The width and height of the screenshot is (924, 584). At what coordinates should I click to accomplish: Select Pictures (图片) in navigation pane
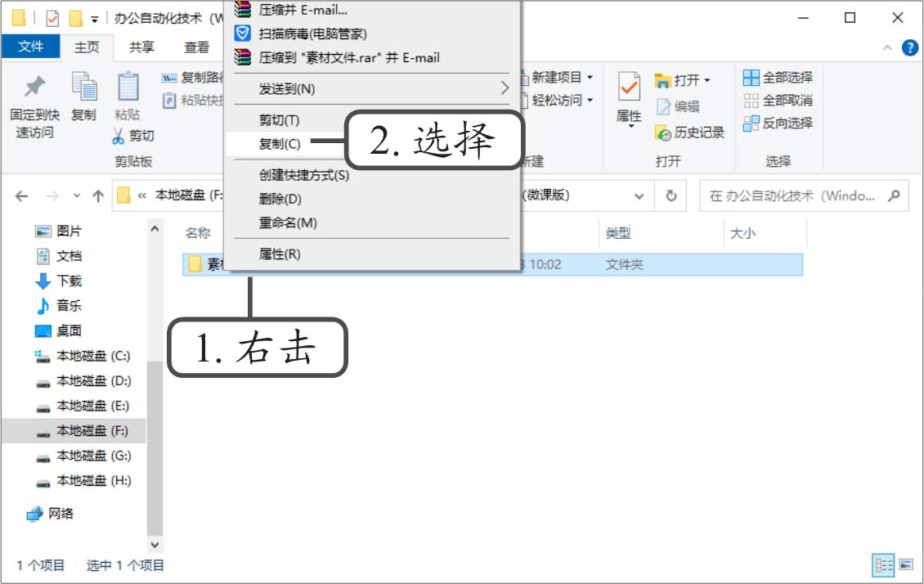click(59, 231)
